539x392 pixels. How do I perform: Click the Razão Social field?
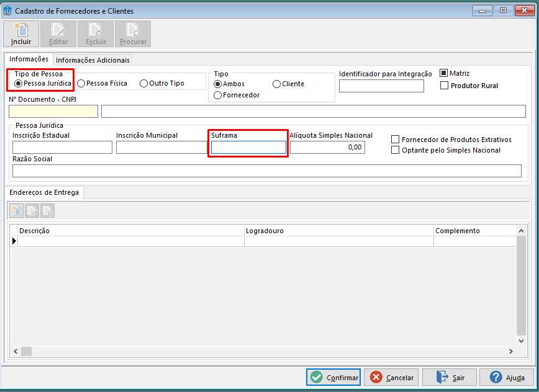pos(267,171)
